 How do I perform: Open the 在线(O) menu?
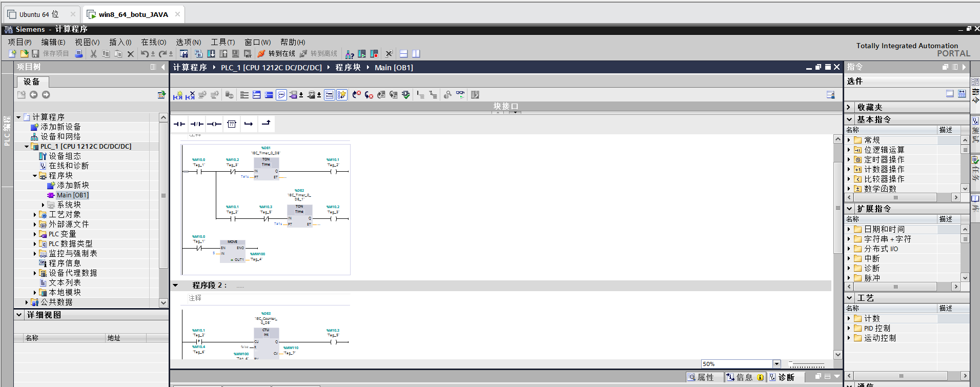pos(153,42)
